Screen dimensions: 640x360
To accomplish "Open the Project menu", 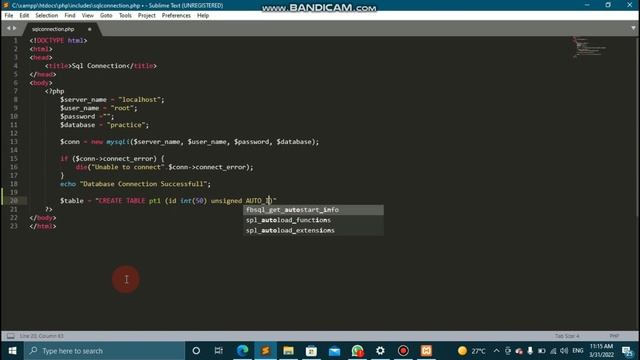I will [x=147, y=16].
